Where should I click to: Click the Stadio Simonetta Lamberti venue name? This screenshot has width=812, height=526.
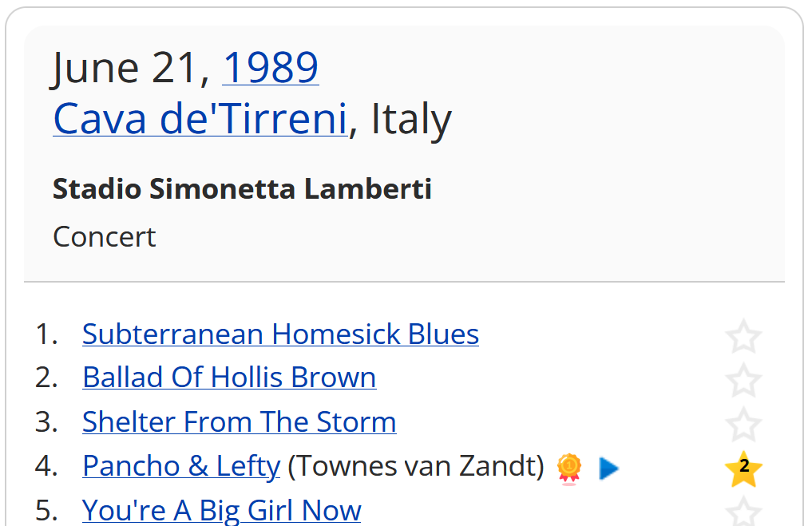(242, 189)
